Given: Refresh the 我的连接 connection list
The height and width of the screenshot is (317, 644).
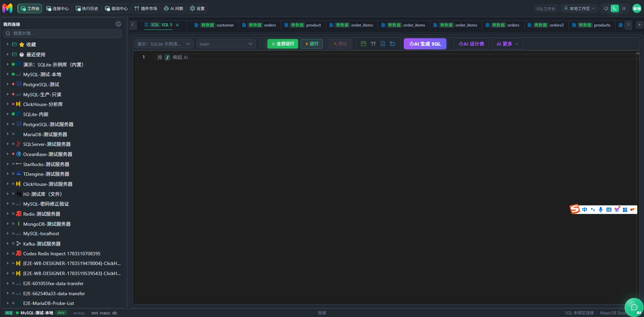Looking at the screenshot, I should (x=118, y=24).
